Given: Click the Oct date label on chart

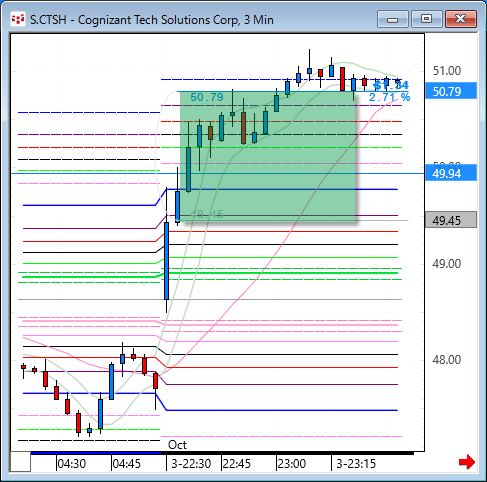Looking at the screenshot, I should (177, 445).
